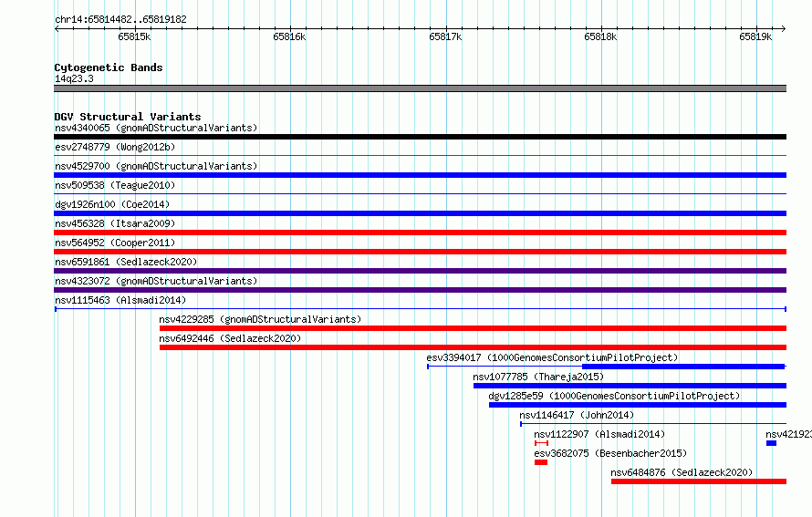Click the 65818k ruler position
Image resolution: width=812 pixels, height=517 pixels.
tap(600, 36)
